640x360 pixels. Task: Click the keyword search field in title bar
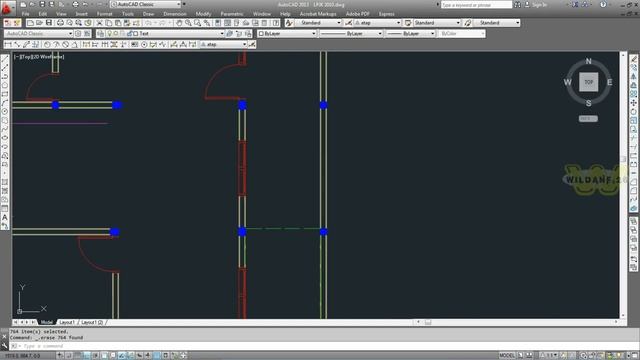point(476,5)
